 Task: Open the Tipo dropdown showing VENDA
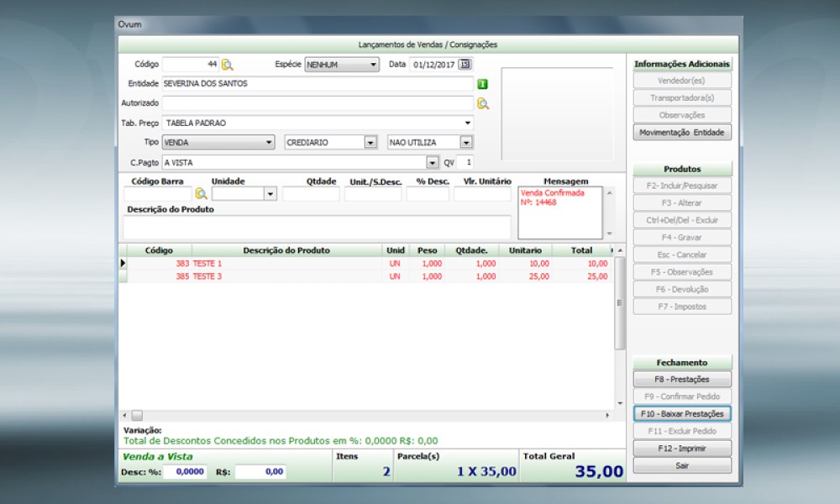coord(269,143)
